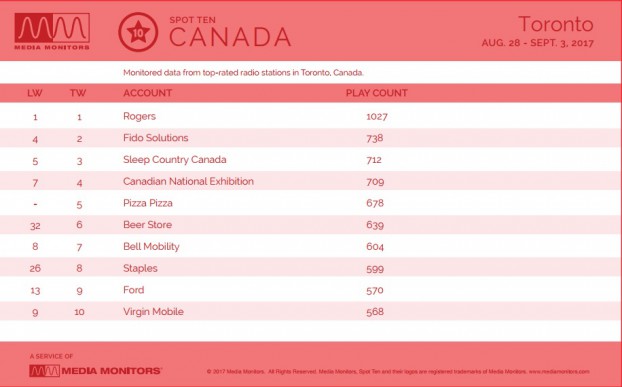Select the LW column header

coord(35,93)
